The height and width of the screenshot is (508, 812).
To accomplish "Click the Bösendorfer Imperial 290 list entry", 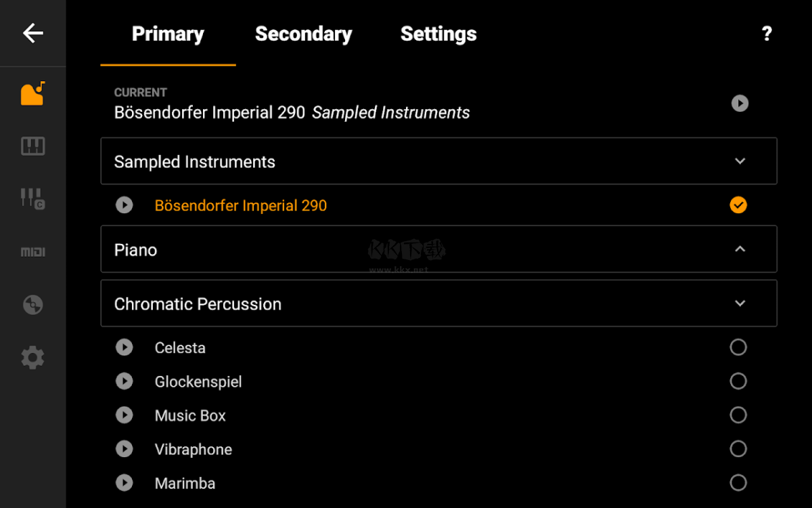I will click(x=241, y=206).
